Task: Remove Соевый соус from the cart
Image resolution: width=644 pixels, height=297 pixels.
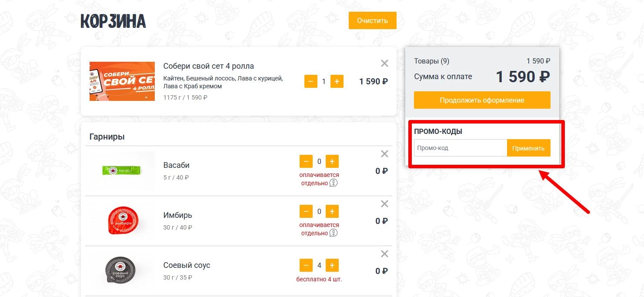Action: pyautogui.click(x=384, y=254)
